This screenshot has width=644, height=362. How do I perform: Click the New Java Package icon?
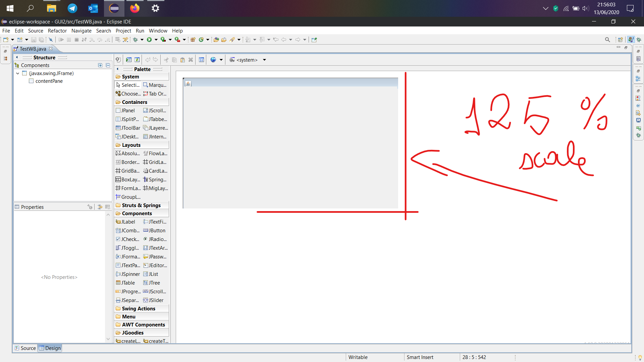click(x=193, y=40)
